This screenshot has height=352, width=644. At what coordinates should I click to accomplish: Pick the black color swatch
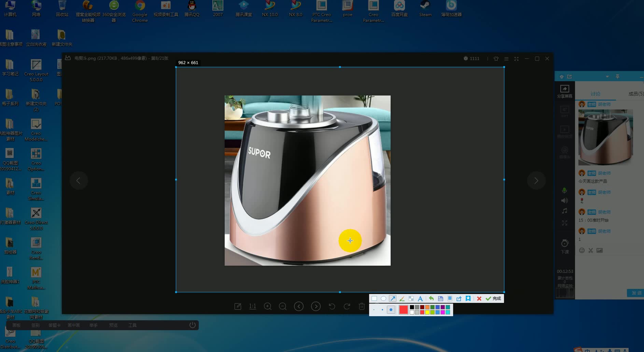[412, 307]
